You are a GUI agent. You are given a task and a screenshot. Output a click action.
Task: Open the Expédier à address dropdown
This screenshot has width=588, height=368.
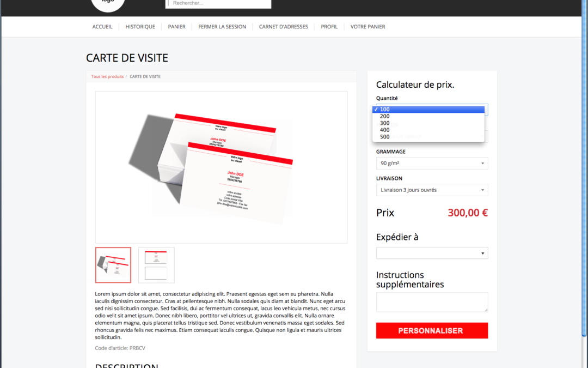pyautogui.click(x=432, y=253)
